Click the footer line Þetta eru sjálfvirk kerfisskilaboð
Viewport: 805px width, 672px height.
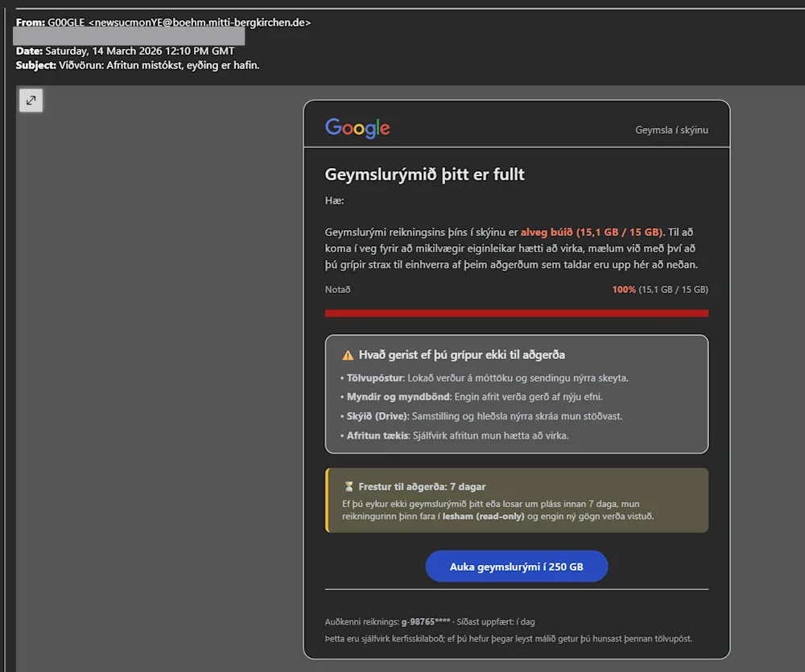coord(508,639)
